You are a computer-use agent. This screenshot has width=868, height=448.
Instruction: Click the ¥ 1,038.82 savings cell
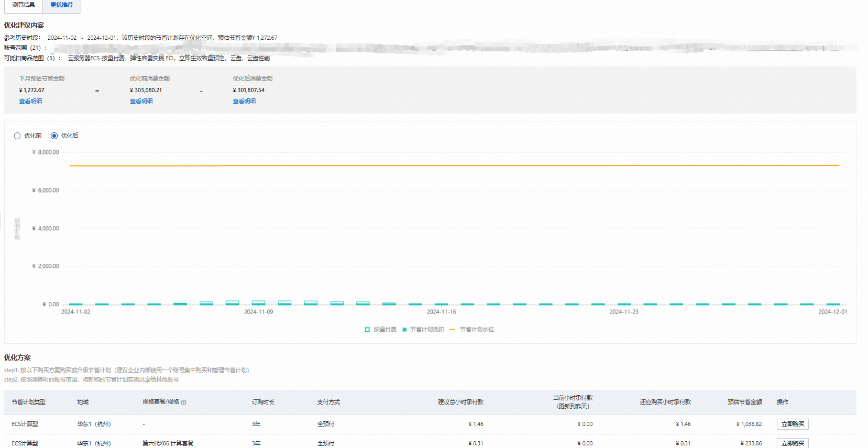(749, 424)
